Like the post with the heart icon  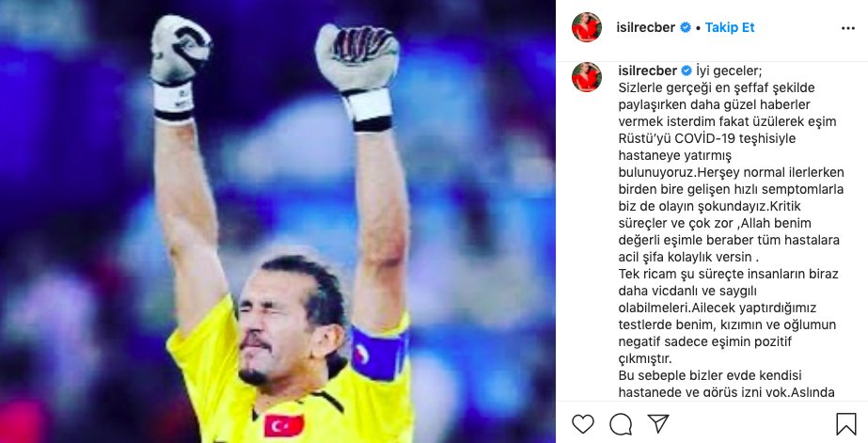[x=582, y=424]
